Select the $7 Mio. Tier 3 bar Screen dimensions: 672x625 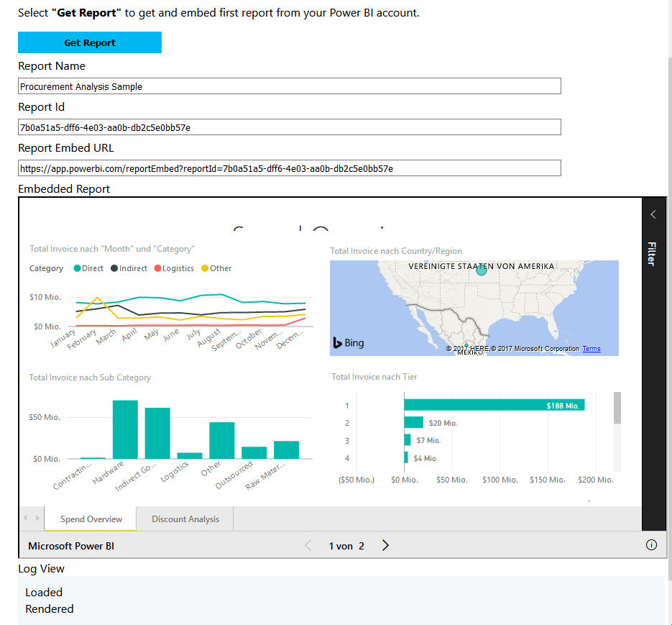click(407, 440)
